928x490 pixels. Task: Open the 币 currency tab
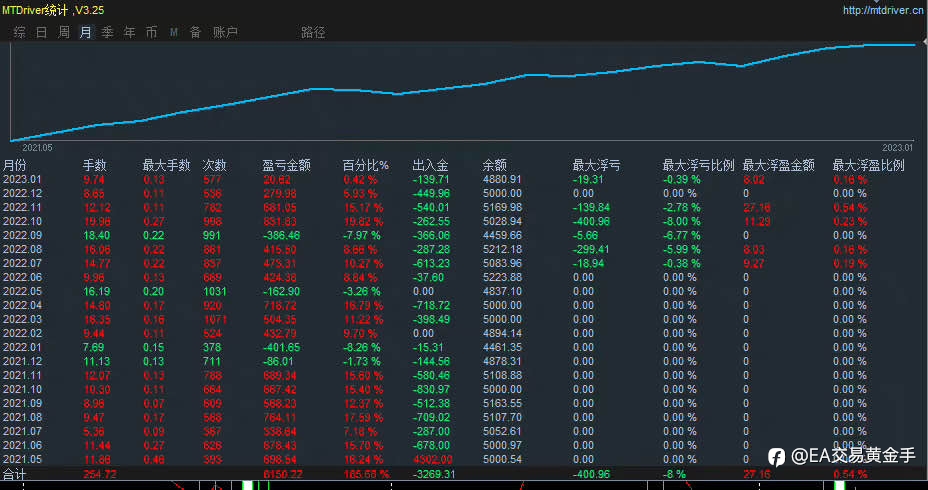pyautogui.click(x=152, y=33)
